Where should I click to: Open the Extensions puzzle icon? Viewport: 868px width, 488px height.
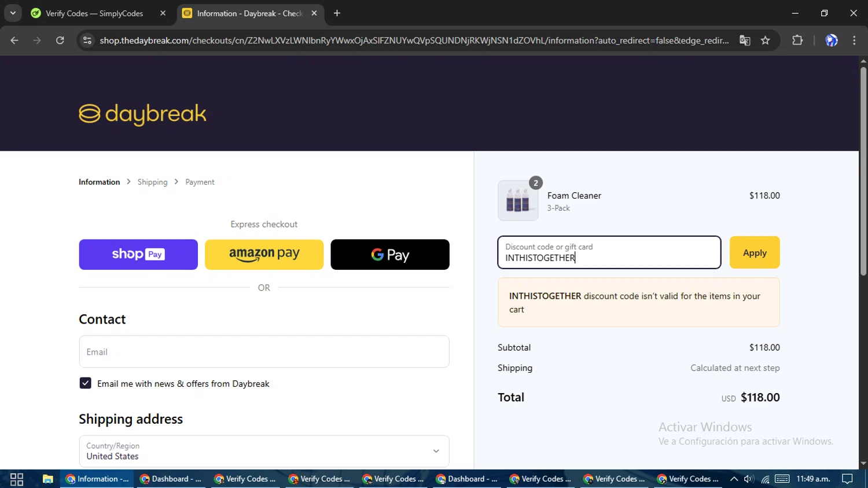point(797,41)
